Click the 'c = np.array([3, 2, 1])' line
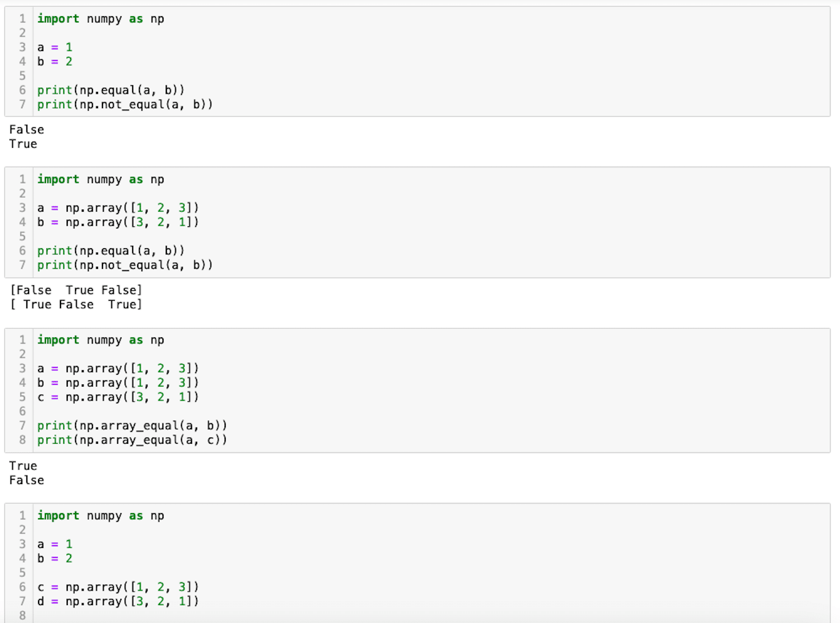 [x=118, y=397]
